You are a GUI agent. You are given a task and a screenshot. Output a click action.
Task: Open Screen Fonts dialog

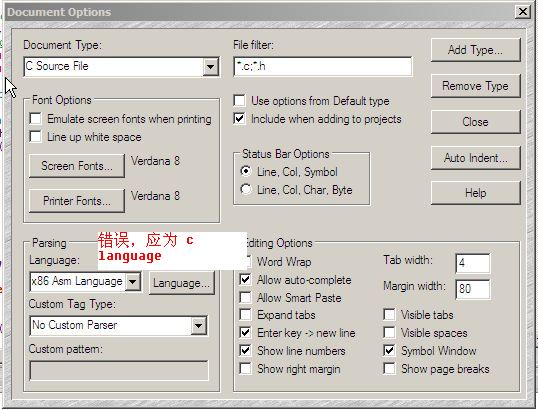(77, 166)
